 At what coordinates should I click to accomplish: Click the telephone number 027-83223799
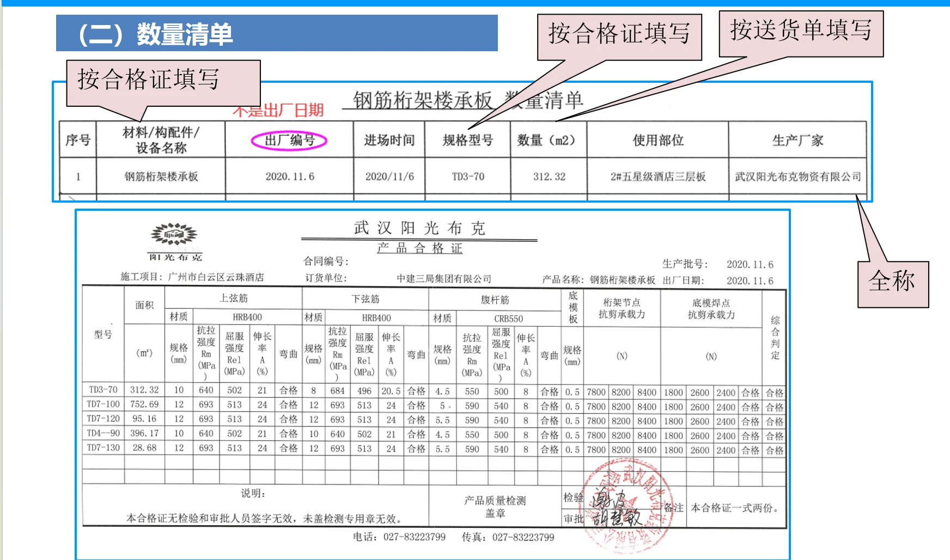click(414, 537)
